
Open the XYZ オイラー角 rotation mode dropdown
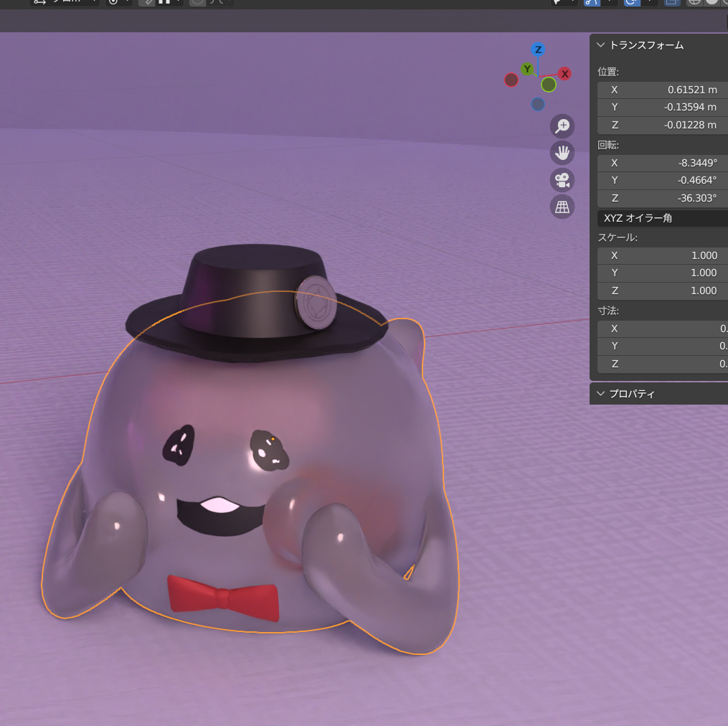[663, 218]
